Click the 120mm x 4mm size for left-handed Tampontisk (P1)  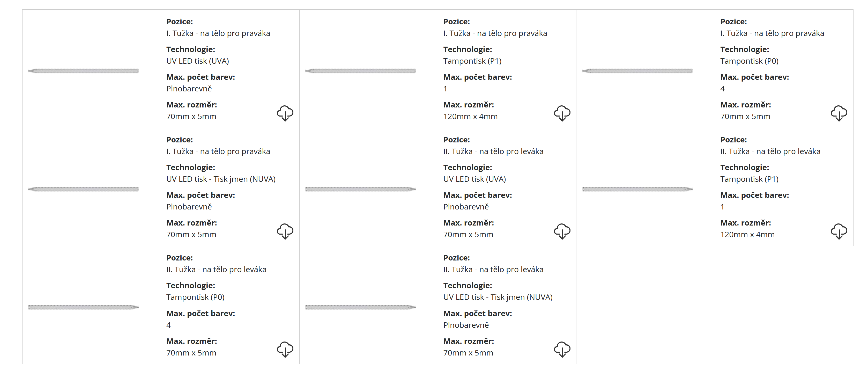click(x=747, y=234)
